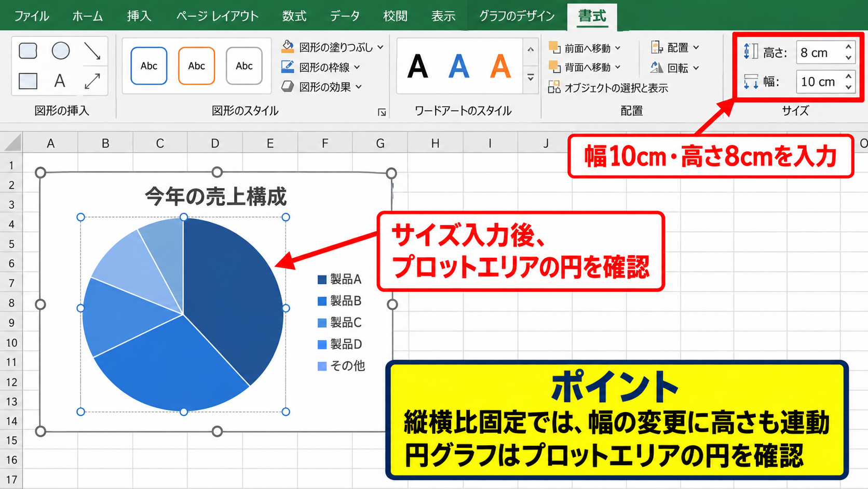This screenshot has width=868, height=489.
Task: Click the 書式 tab
Action: tap(592, 16)
